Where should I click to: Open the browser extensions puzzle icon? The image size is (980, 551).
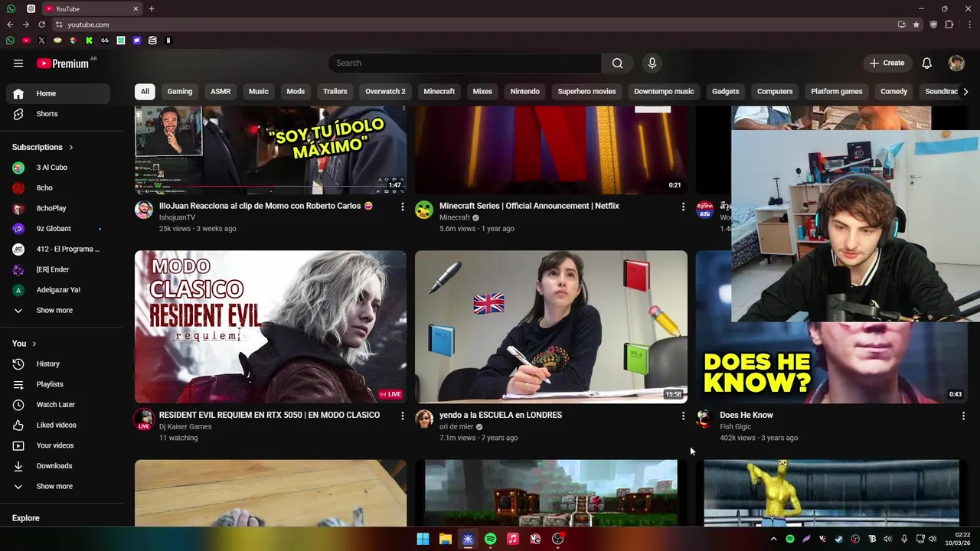tap(949, 24)
